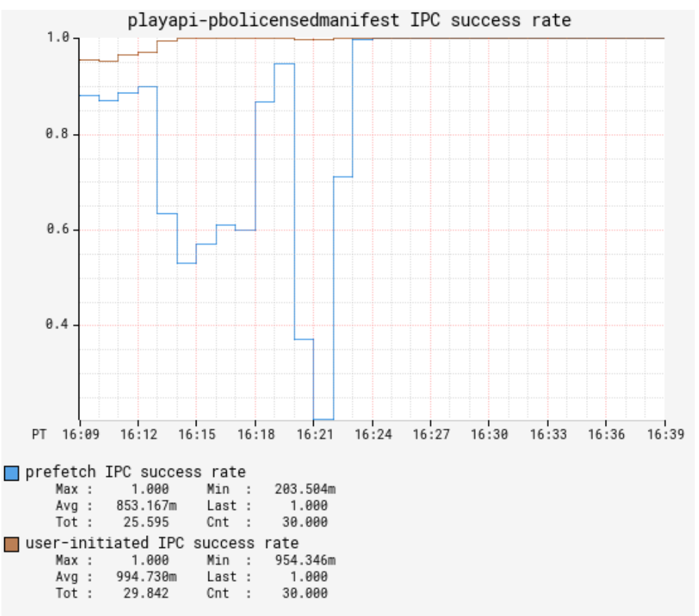
Task: Click the PT timezone label on x-axis
Action: (x=39, y=434)
